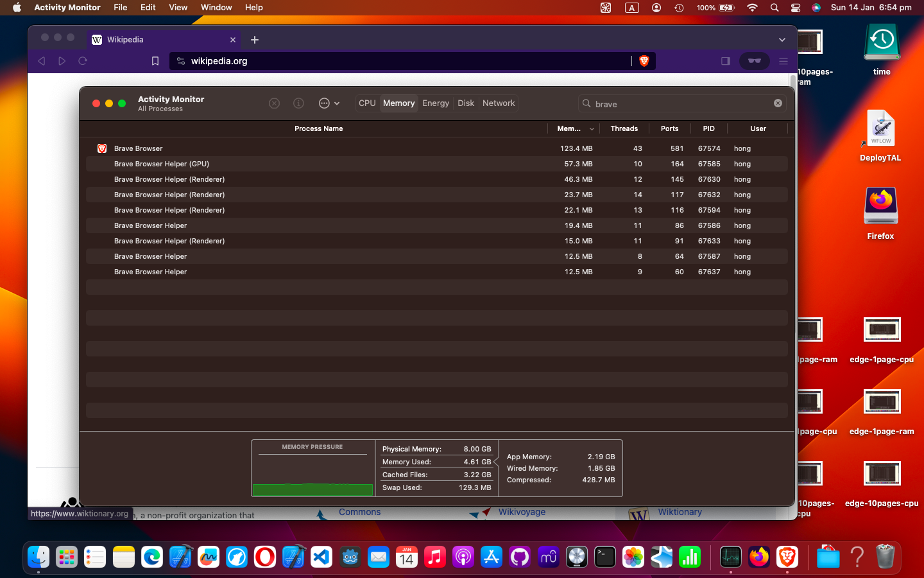This screenshot has height=578, width=924.
Task: Click the stop process icon in toolbar
Action: click(274, 103)
